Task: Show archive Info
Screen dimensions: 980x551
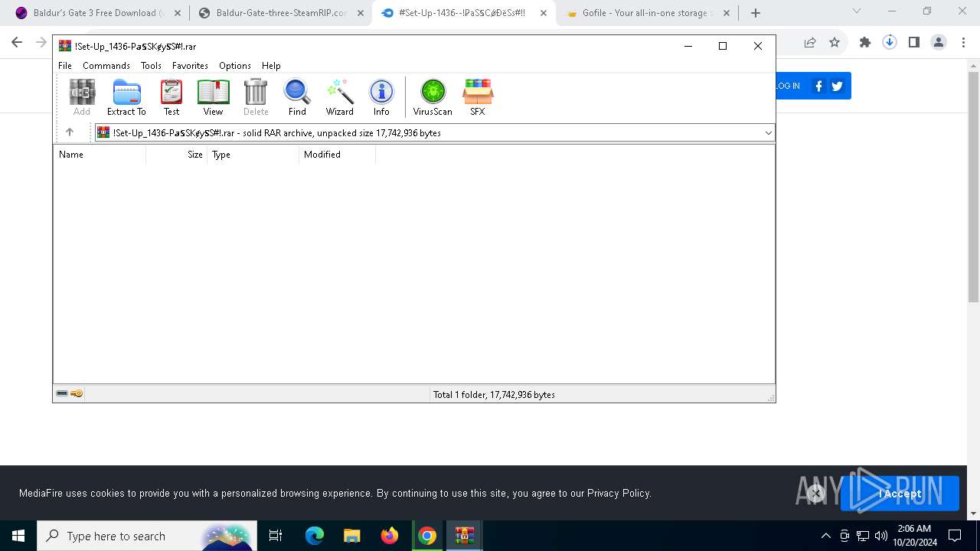Action: point(381,97)
